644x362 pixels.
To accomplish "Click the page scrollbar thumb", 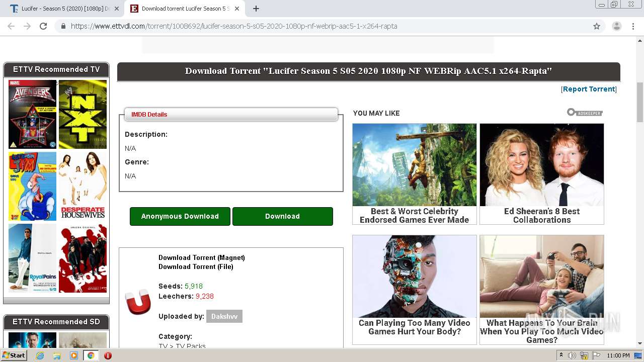I will [640, 102].
